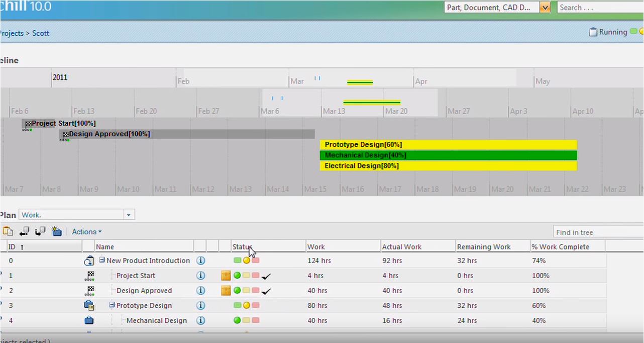Click green status circle for Mechanical Design
The height and width of the screenshot is (343, 644).
pos(237,320)
